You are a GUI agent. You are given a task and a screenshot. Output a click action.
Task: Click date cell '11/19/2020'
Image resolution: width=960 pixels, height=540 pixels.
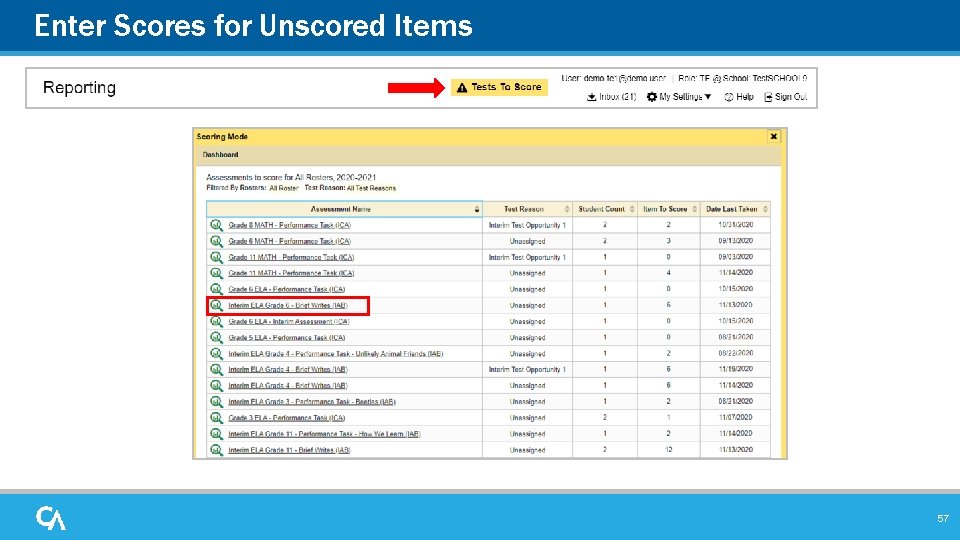736,369
